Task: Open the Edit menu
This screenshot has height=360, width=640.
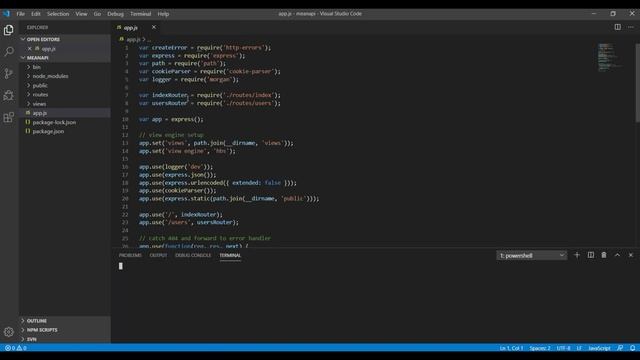Action: coord(36,14)
